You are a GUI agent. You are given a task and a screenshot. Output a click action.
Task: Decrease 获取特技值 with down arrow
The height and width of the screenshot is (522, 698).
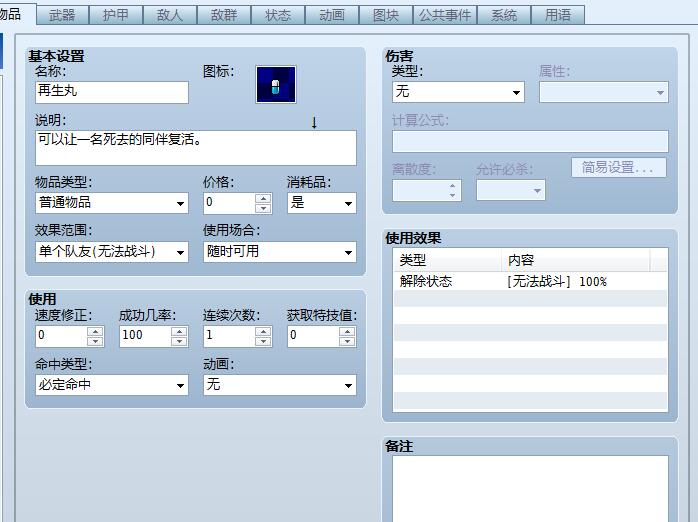pos(347,341)
